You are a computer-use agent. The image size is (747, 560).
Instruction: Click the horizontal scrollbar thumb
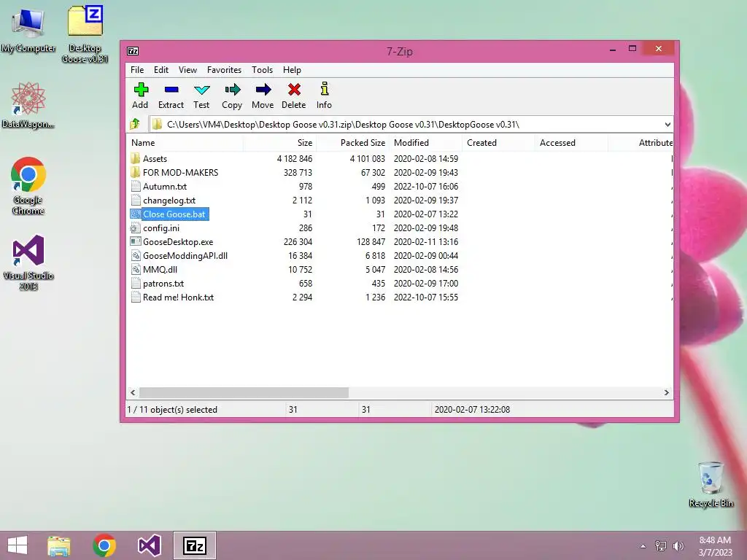pos(244,393)
